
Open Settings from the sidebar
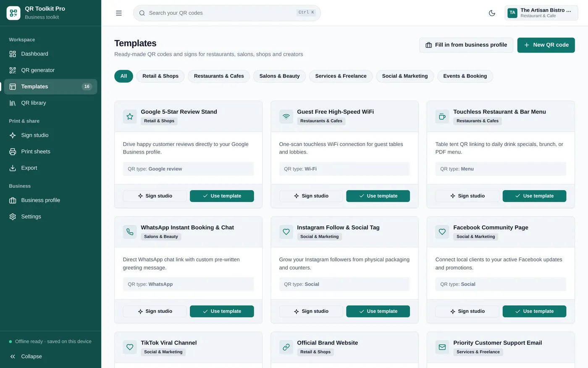click(x=50, y=217)
